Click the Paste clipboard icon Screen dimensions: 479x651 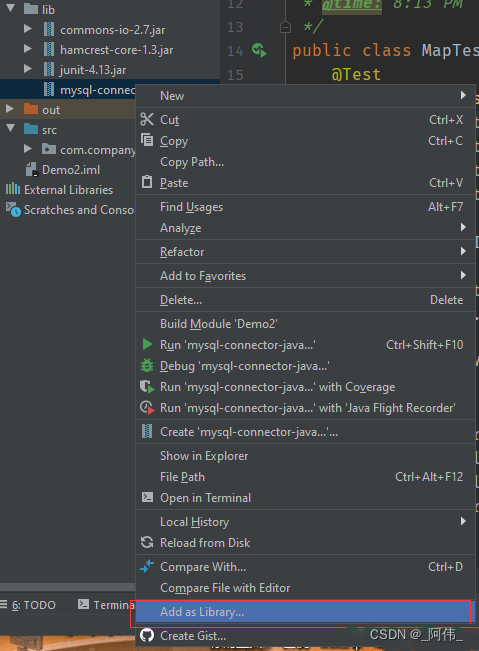pyautogui.click(x=147, y=182)
